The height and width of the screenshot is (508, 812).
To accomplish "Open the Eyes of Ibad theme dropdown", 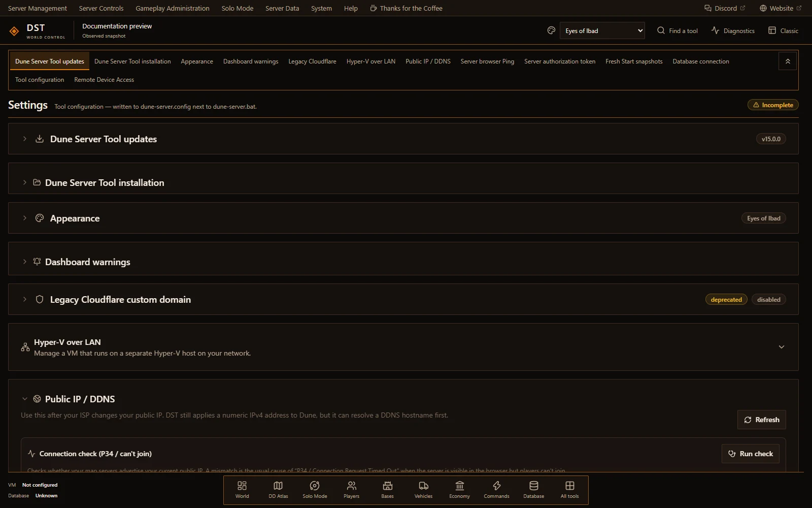I will pyautogui.click(x=602, y=30).
